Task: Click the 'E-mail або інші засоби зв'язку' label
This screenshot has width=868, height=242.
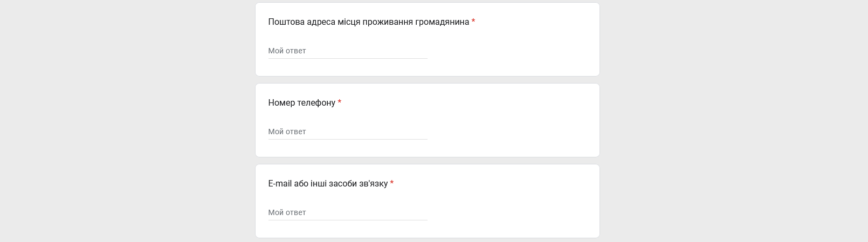Action: pos(328,184)
